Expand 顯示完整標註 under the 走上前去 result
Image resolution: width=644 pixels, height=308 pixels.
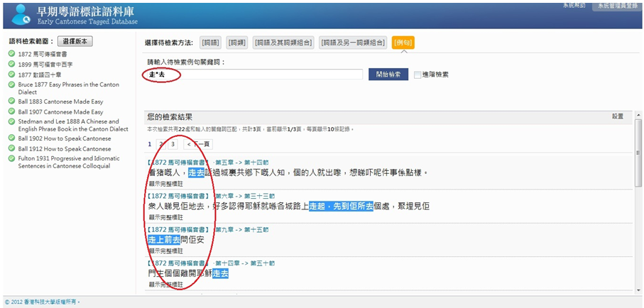163,251
